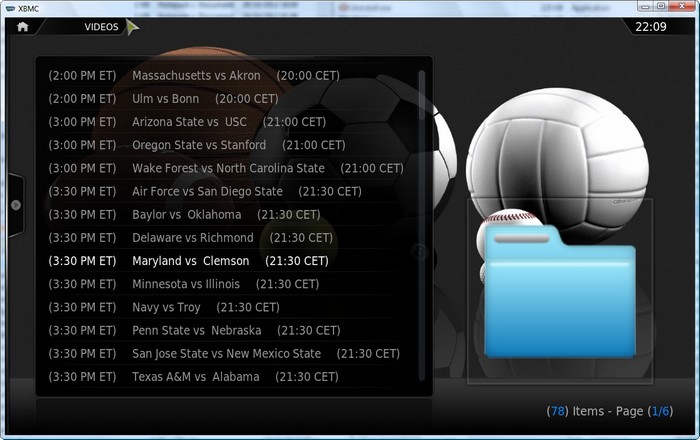Pick Baylor vs Oklahoma listing
700x440 pixels.
228,215
